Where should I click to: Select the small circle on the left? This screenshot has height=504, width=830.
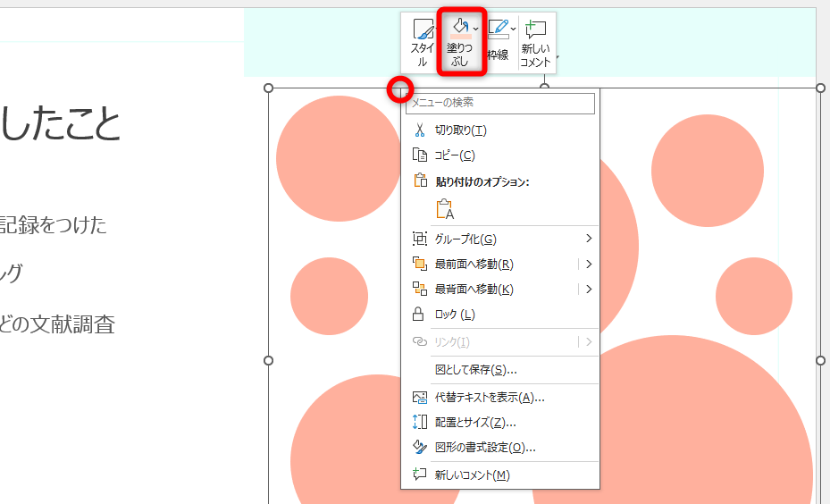coord(329,296)
